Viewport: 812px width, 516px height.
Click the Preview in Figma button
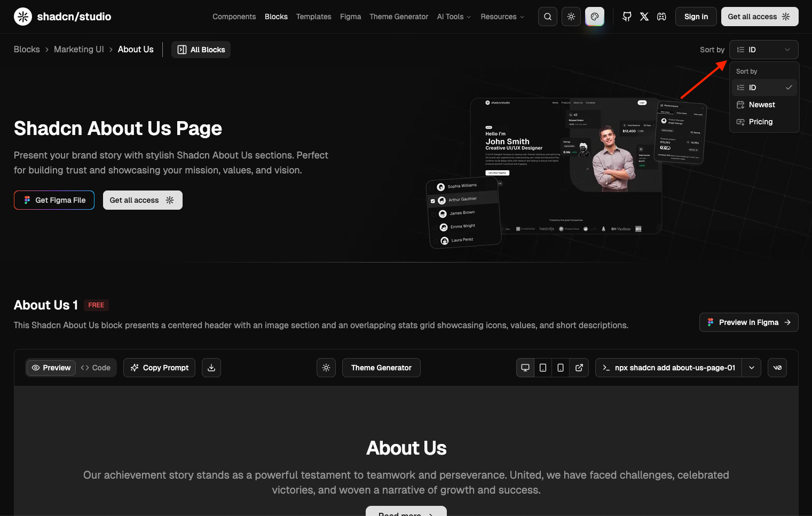tap(748, 322)
